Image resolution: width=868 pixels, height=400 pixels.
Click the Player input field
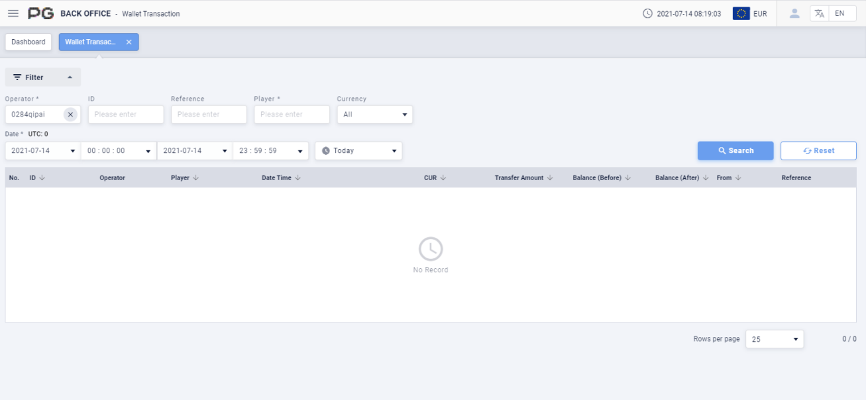[292, 115]
